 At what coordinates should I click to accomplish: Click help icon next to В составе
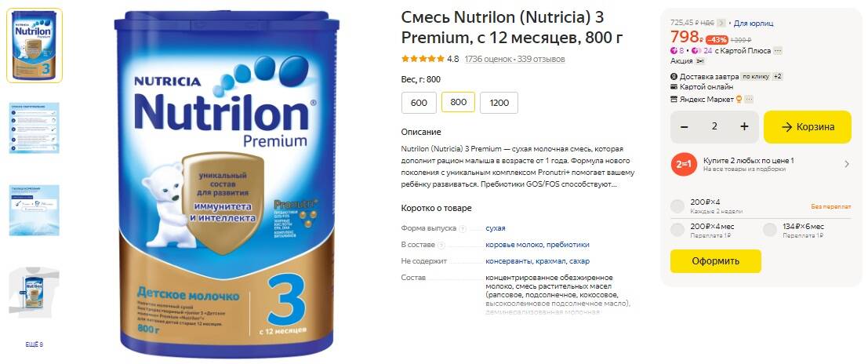point(441,245)
